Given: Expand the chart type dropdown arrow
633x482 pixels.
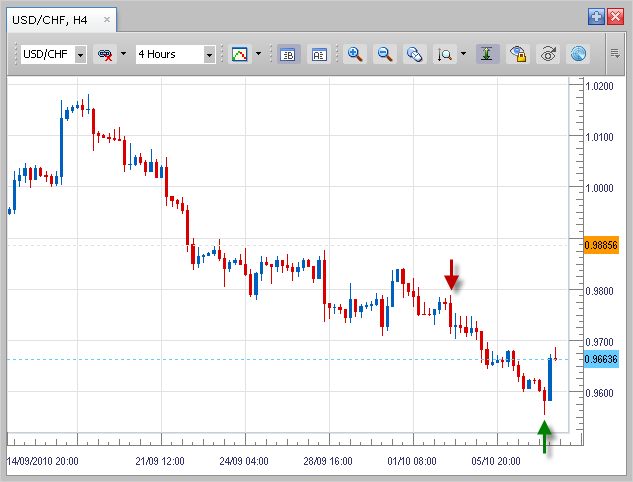Looking at the screenshot, I should coord(258,53).
